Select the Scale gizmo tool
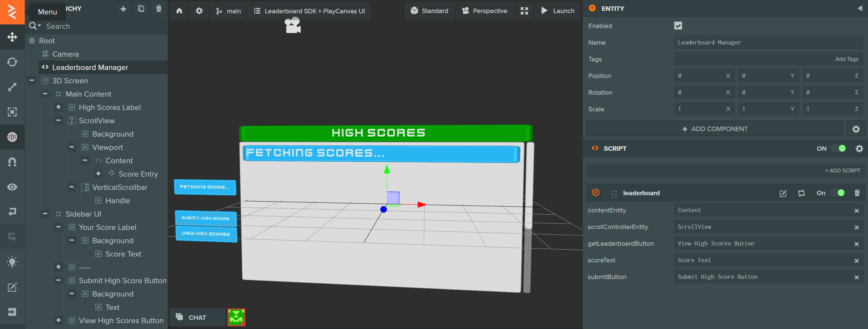The height and width of the screenshot is (329, 868). click(12, 87)
